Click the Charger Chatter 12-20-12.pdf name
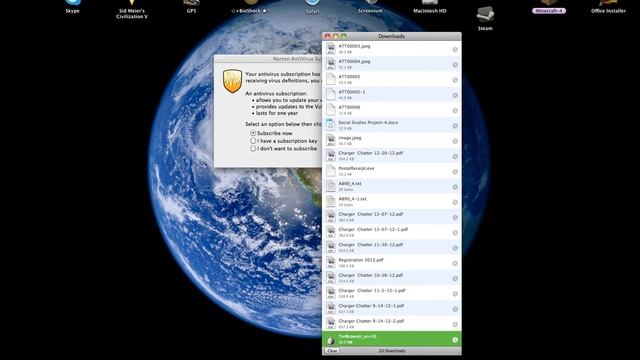640x360 pixels. coord(371,153)
